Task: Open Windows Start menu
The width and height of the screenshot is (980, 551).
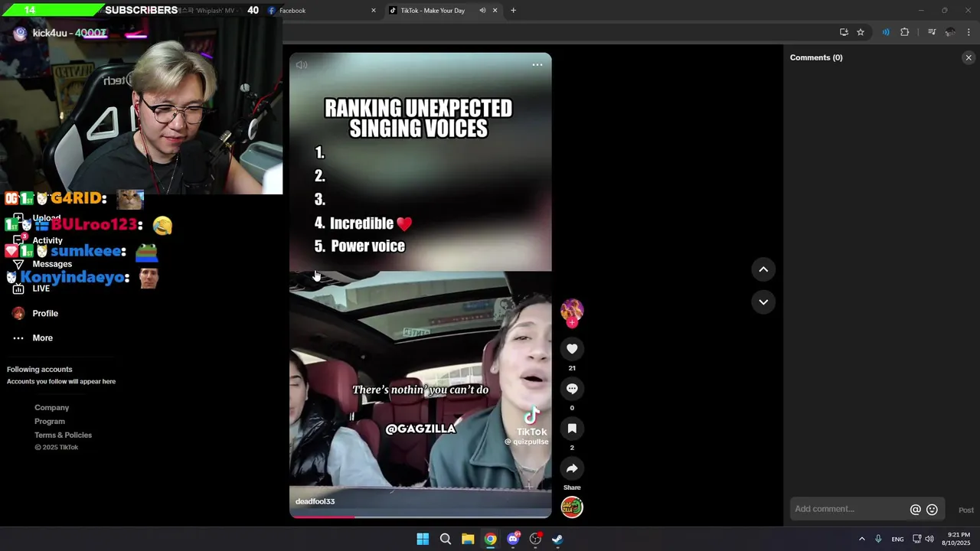Action: [423, 539]
